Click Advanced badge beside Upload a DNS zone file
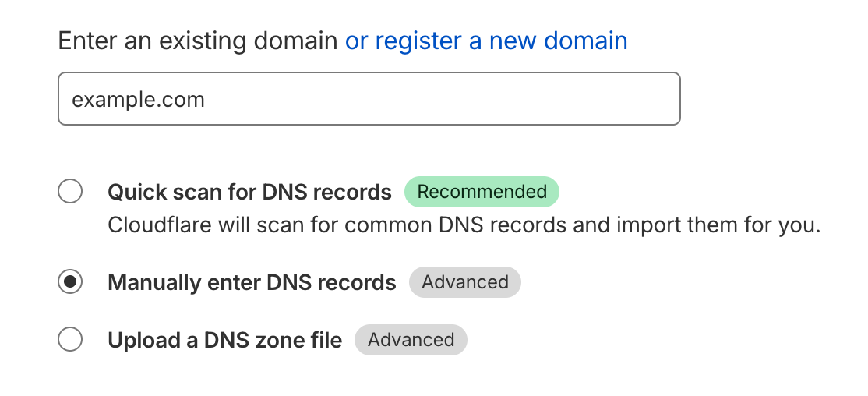 tap(411, 341)
